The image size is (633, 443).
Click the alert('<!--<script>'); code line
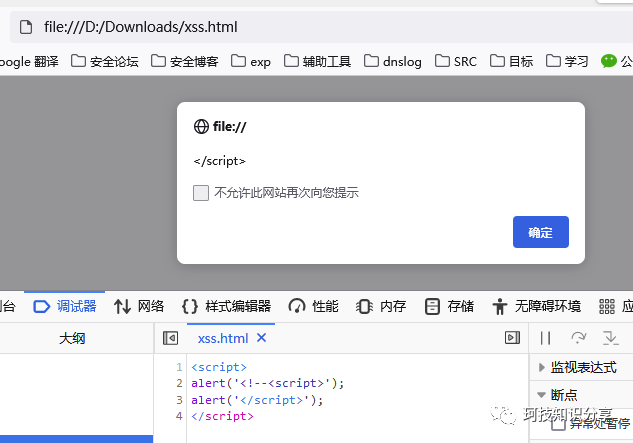click(268, 383)
